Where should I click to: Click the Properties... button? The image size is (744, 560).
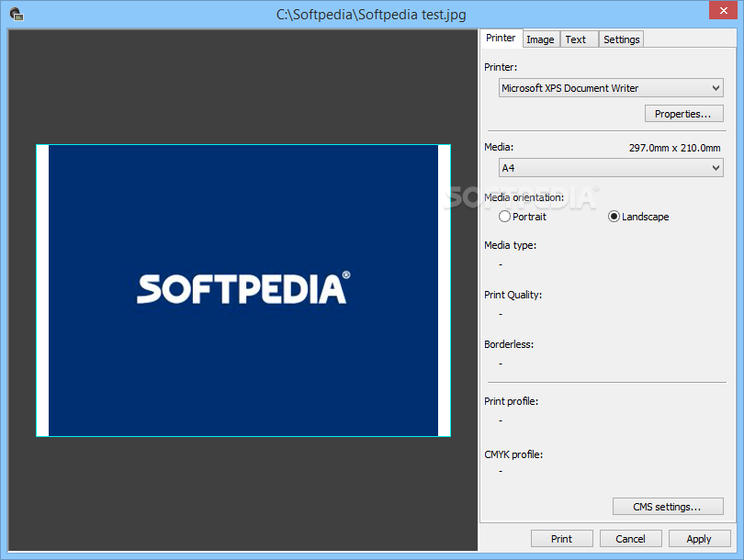683,114
